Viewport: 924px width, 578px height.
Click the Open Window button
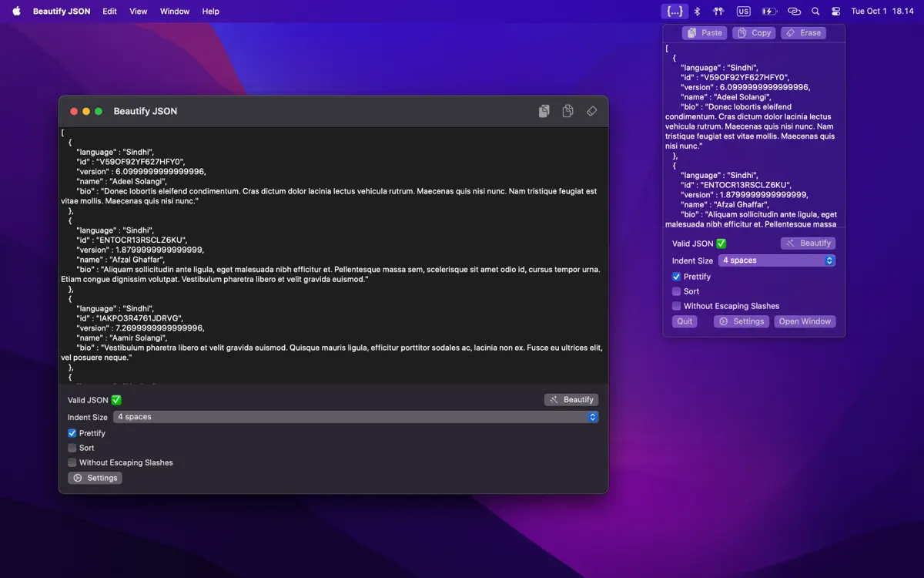point(805,321)
